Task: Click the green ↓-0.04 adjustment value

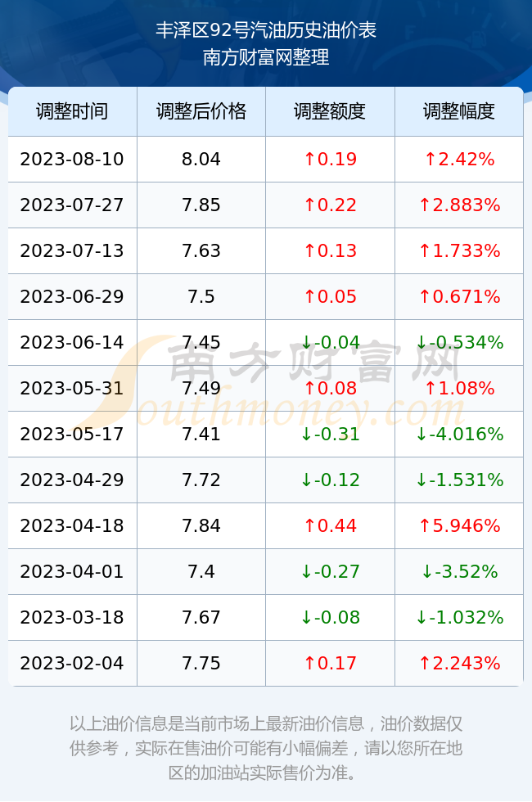Action: tap(330, 342)
